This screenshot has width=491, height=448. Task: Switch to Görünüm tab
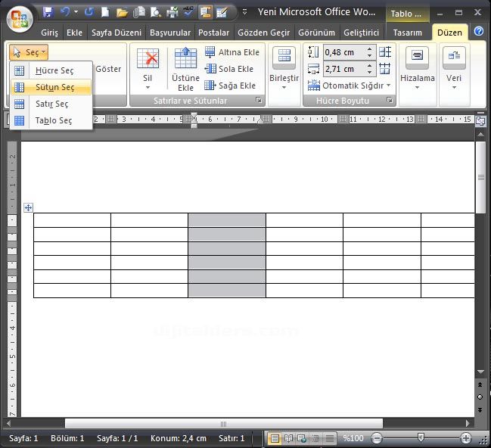pyautogui.click(x=316, y=33)
